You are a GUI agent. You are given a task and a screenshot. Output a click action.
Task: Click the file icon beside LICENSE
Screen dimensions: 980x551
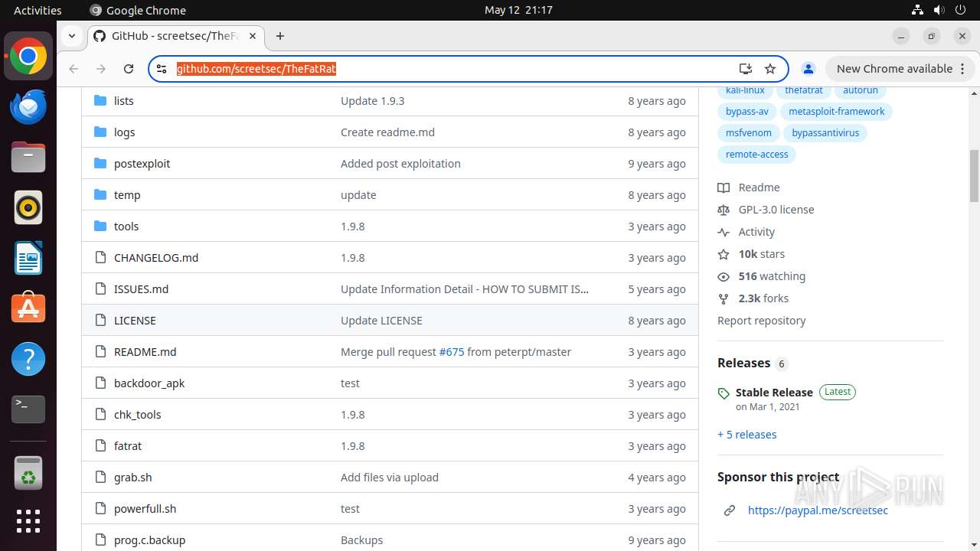click(100, 320)
